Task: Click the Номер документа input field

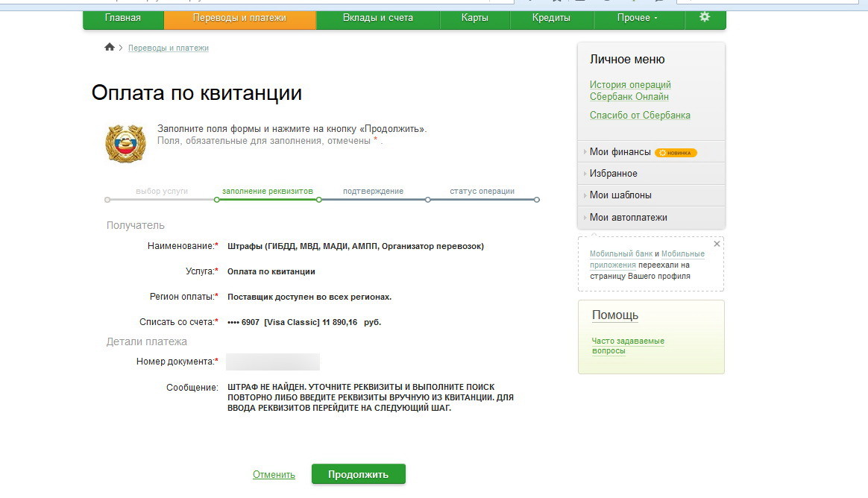Action: 273,362
